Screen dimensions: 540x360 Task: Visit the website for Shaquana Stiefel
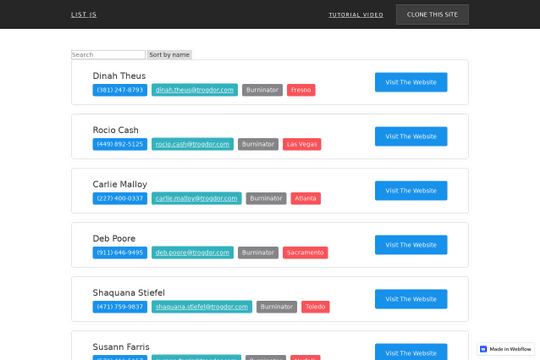[x=411, y=299]
